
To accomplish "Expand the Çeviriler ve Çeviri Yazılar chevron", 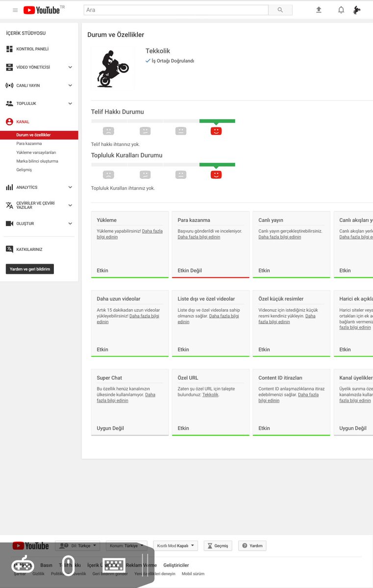I will click(70, 205).
